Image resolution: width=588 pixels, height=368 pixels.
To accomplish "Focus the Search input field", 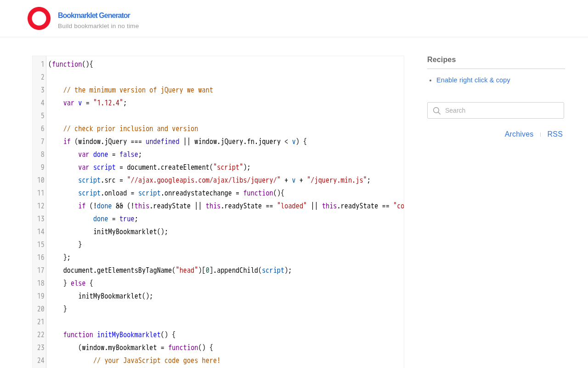I will coord(496,110).
